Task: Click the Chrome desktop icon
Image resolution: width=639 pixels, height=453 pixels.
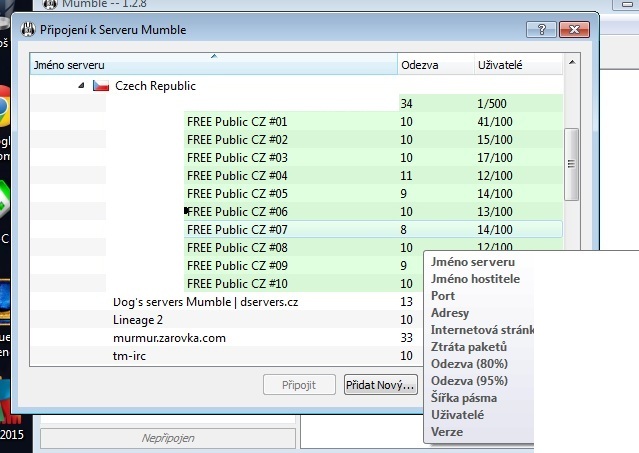Action: [x=3, y=107]
